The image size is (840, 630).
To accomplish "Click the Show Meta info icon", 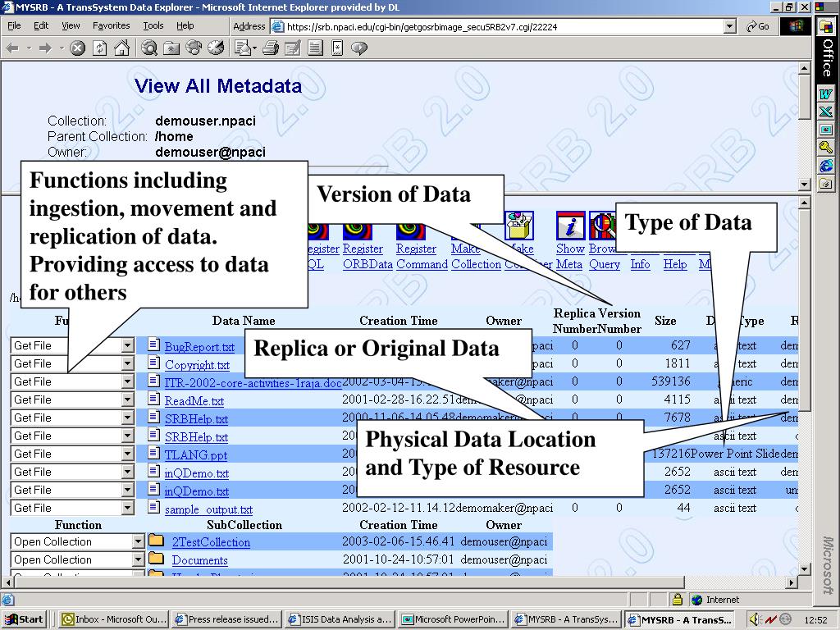I will pos(570,226).
